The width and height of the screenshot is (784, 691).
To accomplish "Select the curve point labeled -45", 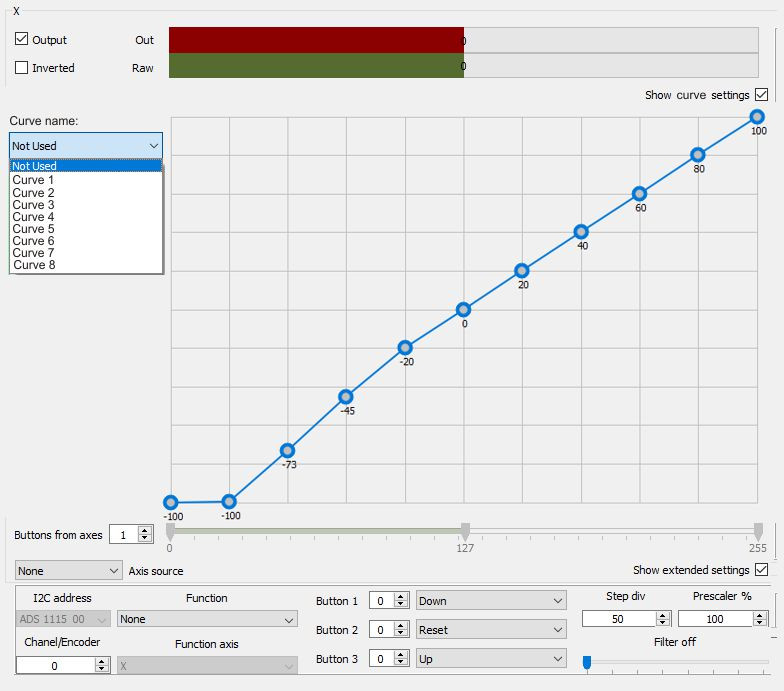I will click(346, 397).
